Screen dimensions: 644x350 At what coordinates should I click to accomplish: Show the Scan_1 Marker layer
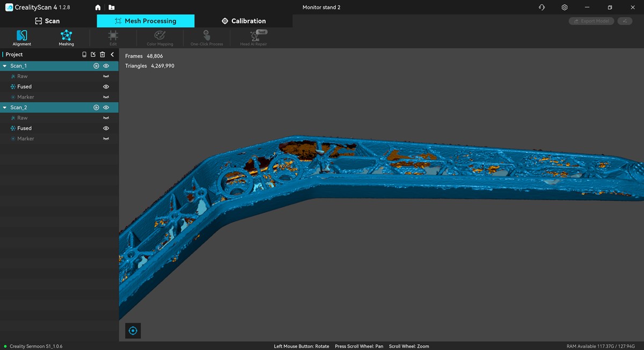[106, 97]
